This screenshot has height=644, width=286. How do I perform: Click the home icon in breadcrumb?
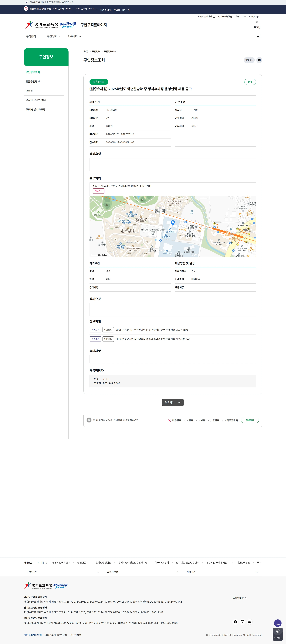click(x=85, y=51)
